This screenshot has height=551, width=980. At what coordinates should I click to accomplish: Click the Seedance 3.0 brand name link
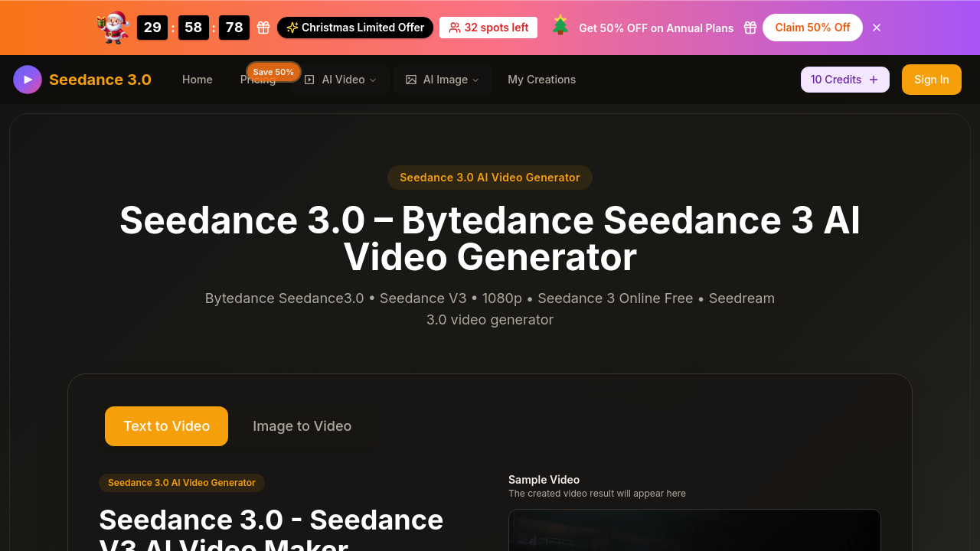point(100,80)
